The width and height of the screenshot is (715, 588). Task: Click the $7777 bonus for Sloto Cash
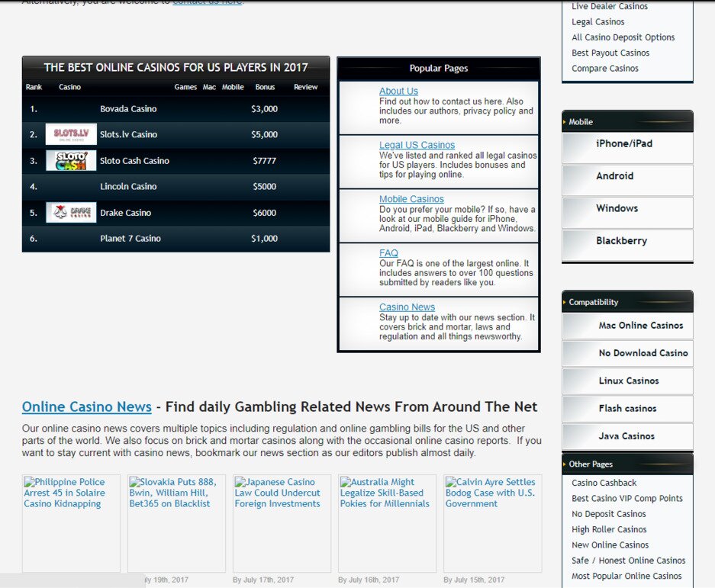coord(265,160)
